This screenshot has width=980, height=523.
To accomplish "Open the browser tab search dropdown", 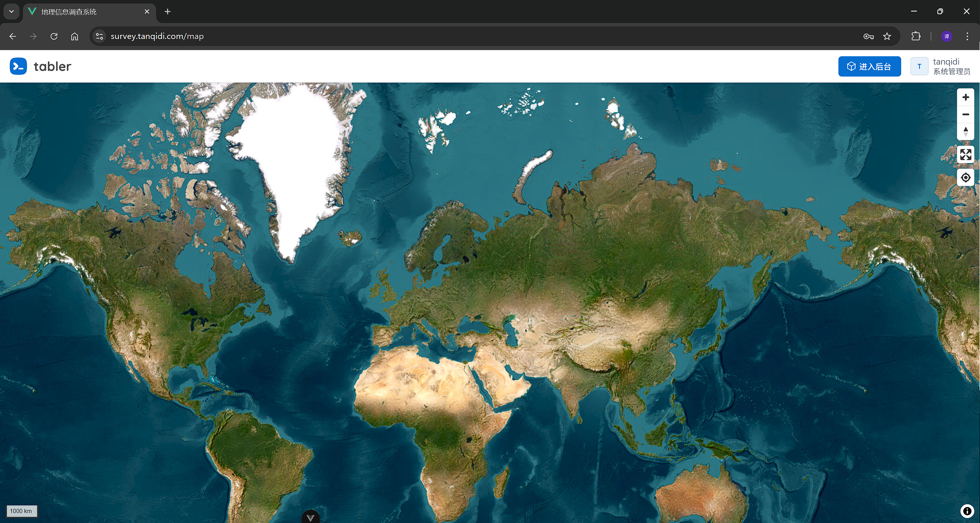I will pyautogui.click(x=11, y=11).
